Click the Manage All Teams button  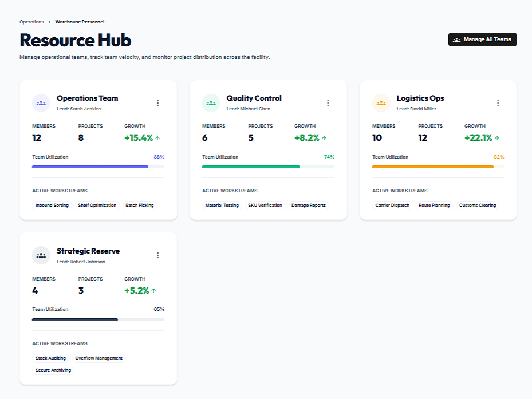(x=482, y=39)
